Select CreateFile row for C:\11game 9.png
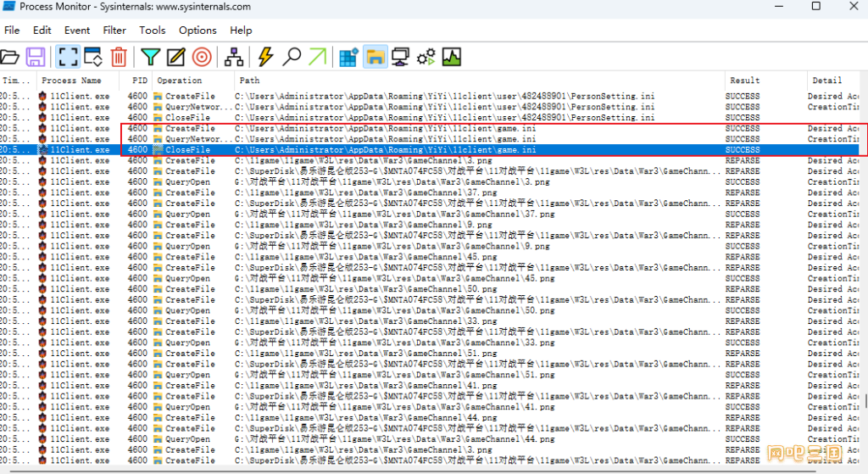The width and height of the screenshot is (868, 474). point(430,225)
